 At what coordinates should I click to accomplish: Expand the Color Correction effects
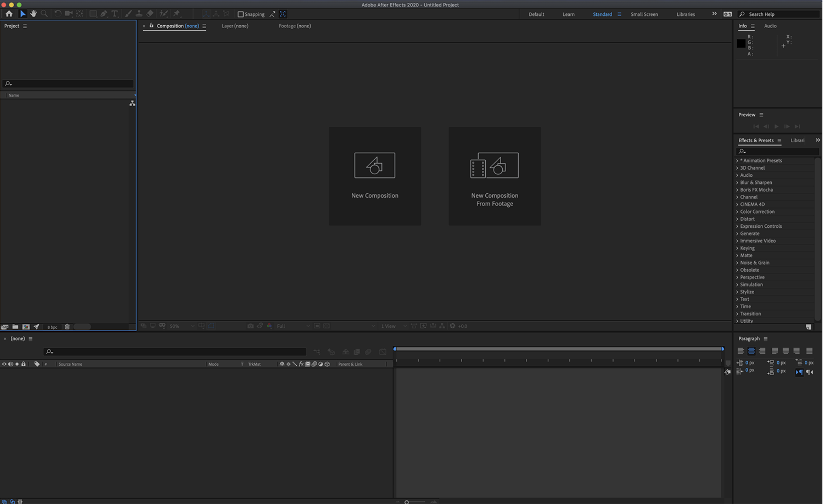(x=737, y=212)
